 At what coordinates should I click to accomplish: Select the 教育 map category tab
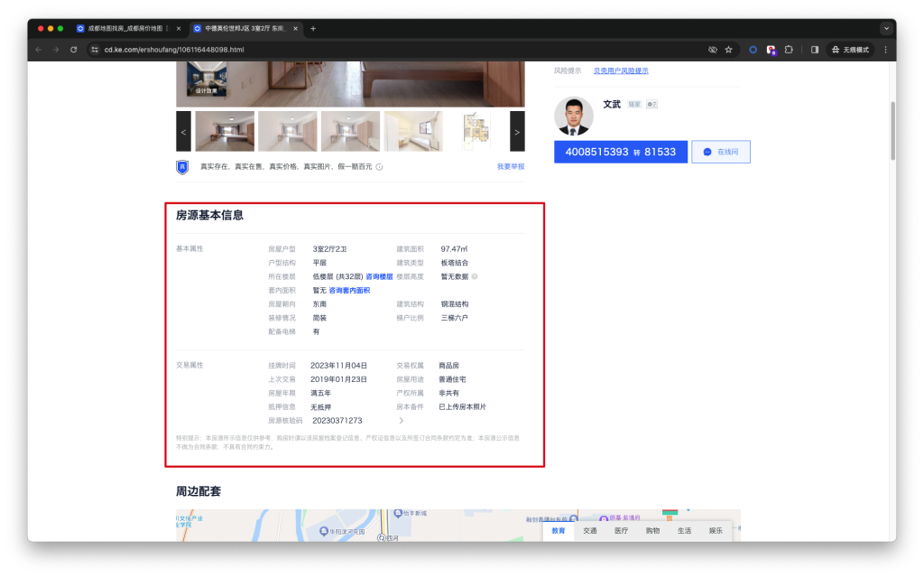(558, 531)
